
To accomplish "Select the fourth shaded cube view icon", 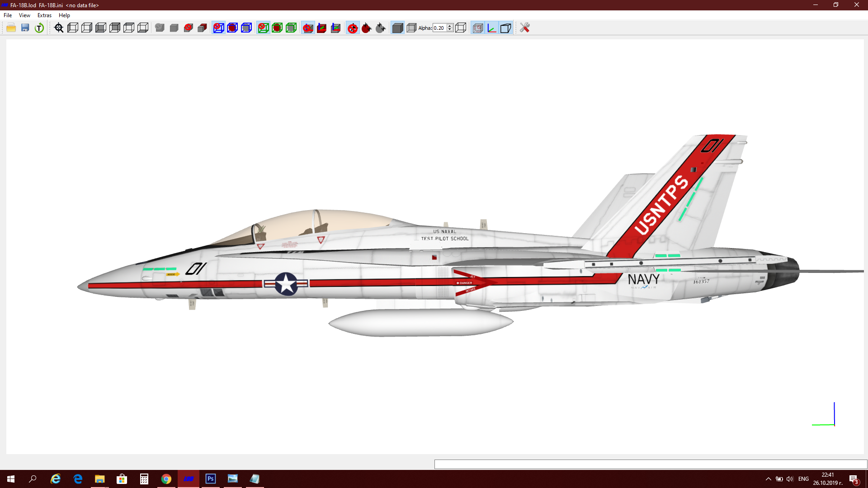I will (x=115, y=28).
